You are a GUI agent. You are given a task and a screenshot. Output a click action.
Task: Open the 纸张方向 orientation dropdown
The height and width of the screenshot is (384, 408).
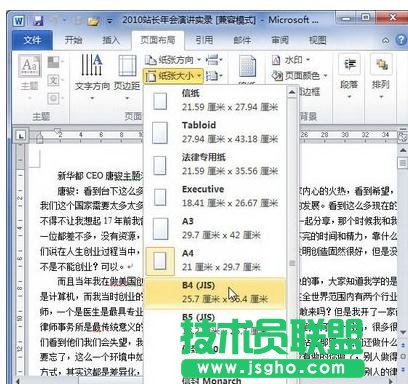click(x=173, y=60)
